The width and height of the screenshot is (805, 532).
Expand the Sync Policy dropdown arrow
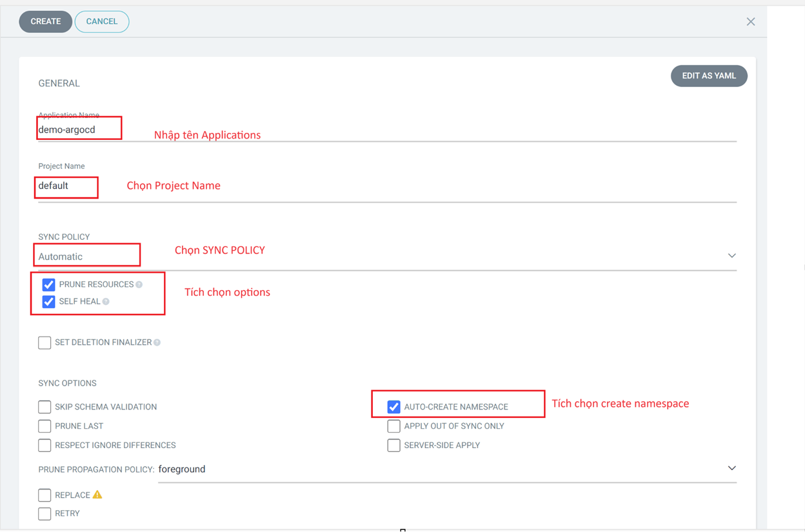click(731, 256)
